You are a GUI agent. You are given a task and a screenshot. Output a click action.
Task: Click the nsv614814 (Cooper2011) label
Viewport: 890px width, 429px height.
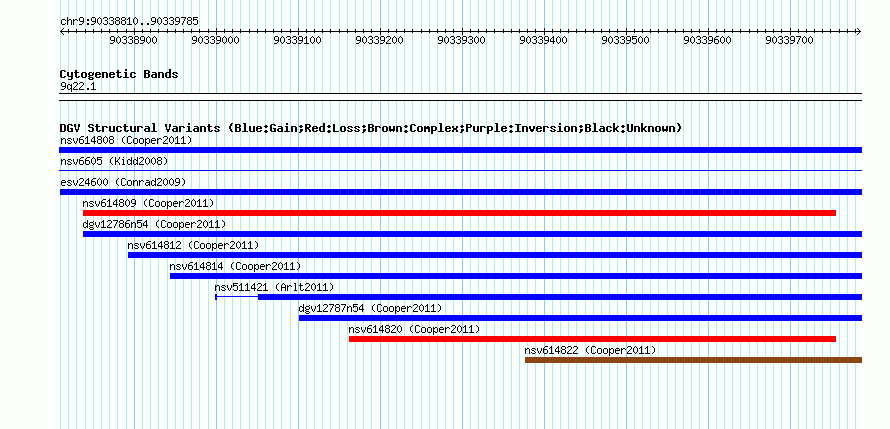click(235, 266)
